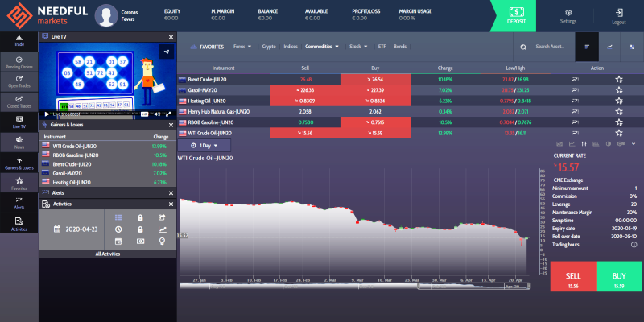Expand the Stock category dropdown

pyautogui.click(x=358, y=47)
